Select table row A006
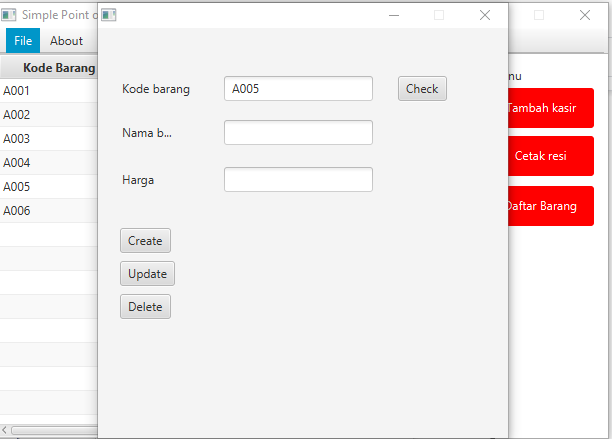Image resolution: width=612 pixels, height=439 pixels. coord(49,211)
